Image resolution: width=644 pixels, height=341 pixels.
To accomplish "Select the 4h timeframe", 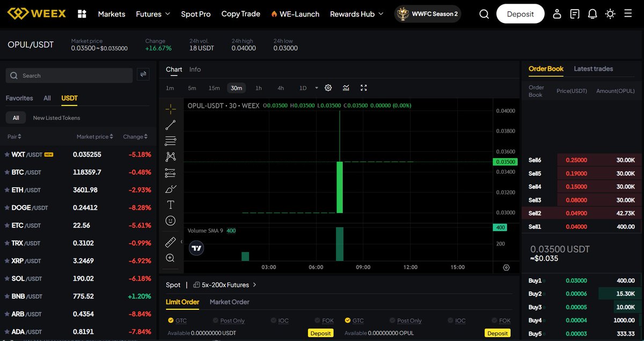I will pyautogui.click(x=281, y=88).
